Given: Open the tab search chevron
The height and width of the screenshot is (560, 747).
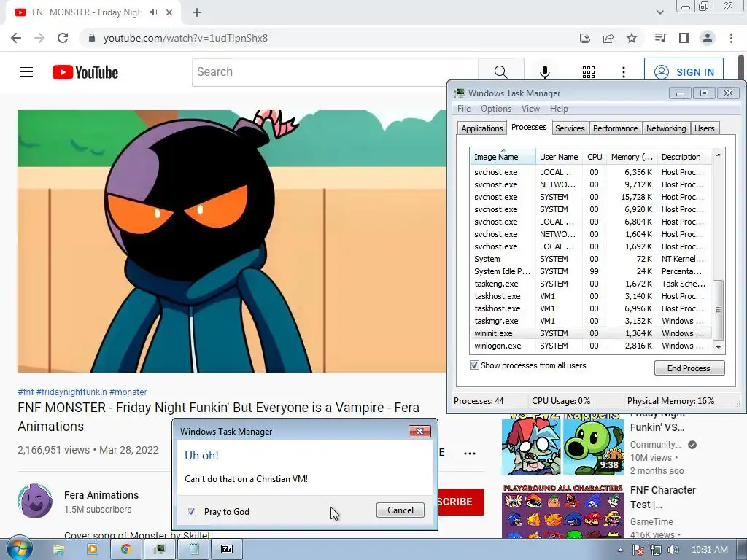Looking at the screenshot, I should point(659,12).
